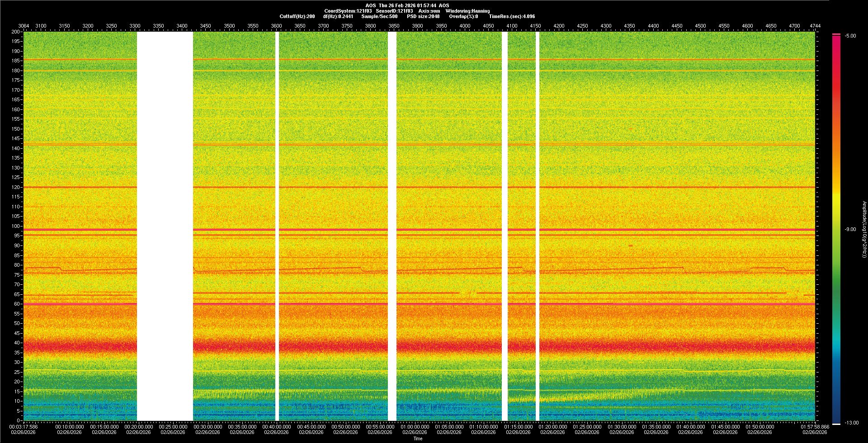Click the TimeRes.(sec):4.096 label
The width and height of the screenshot is (868, 443).
click(512, 16)
